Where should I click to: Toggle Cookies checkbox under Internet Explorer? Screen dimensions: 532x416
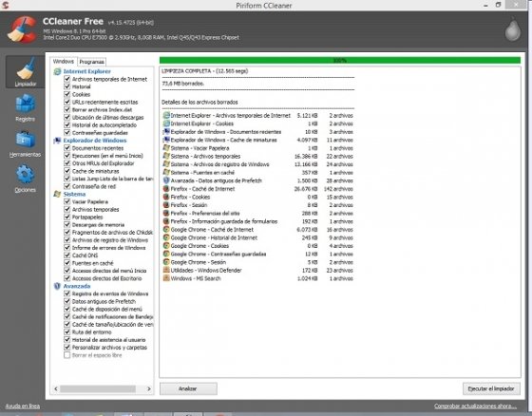click(x=67, y=94)
